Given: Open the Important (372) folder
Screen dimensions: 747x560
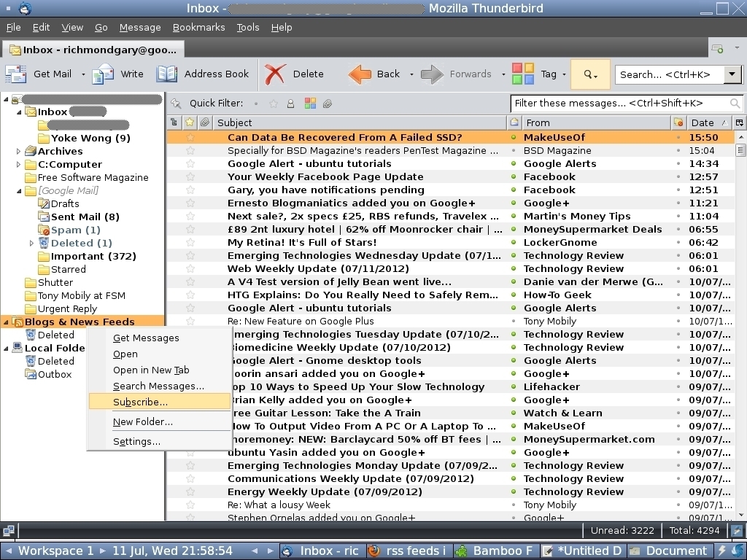Looking at the screenshot, I should 93,256.
